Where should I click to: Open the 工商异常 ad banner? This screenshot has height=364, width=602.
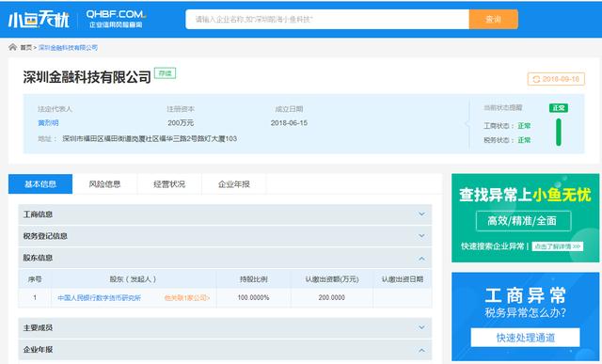click(x=525, y=316)
